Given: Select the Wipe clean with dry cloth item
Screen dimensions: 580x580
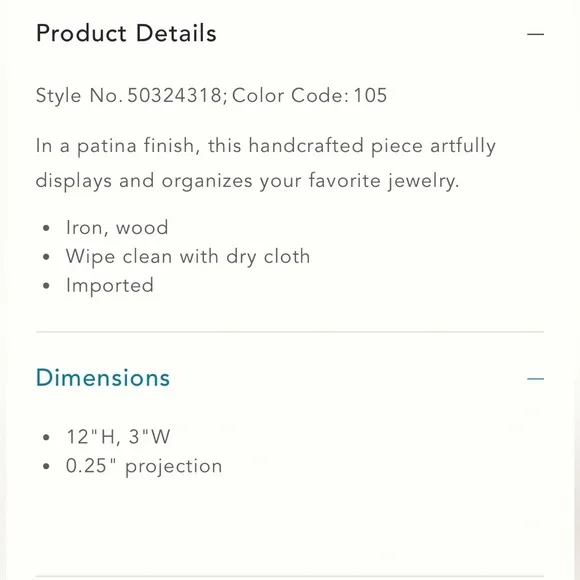Looking at the screenshot, I should pyautogui.click(x=188, y=257).
